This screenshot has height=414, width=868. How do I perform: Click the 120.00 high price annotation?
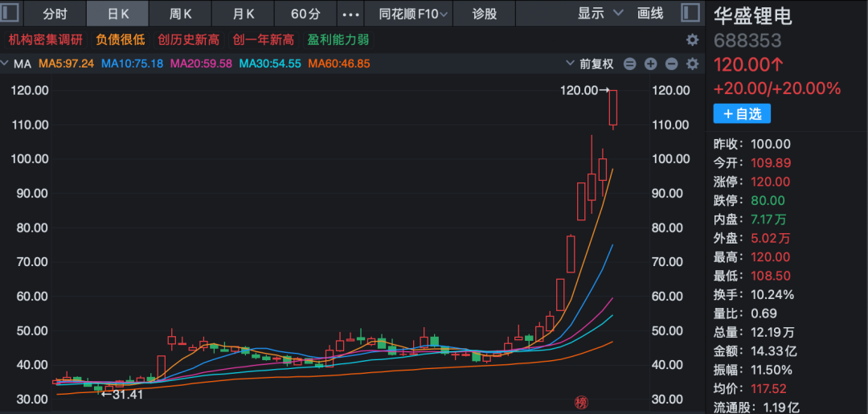584,90
